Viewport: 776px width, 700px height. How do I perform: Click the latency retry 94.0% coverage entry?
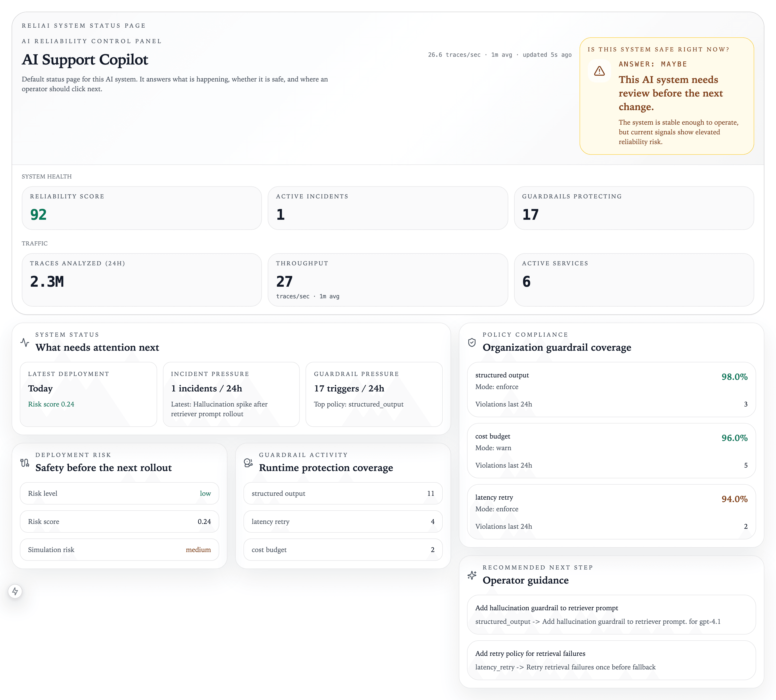tap(611, 512)
